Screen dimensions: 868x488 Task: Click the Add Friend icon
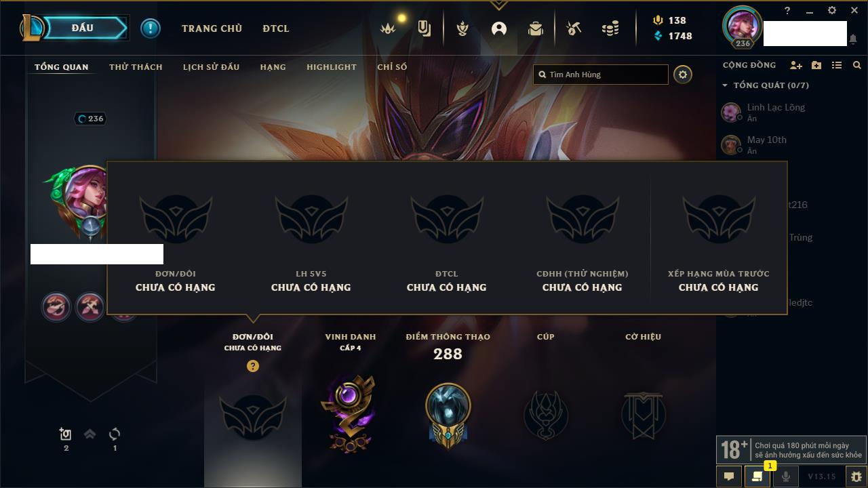pos(796,65)
